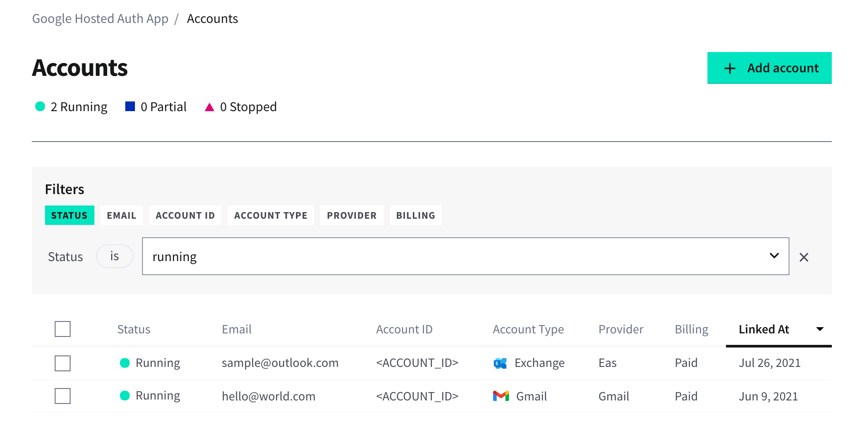Check the select-all checkbox in the table header
Viewport: 868px width, 426px height.
(62, 329)
